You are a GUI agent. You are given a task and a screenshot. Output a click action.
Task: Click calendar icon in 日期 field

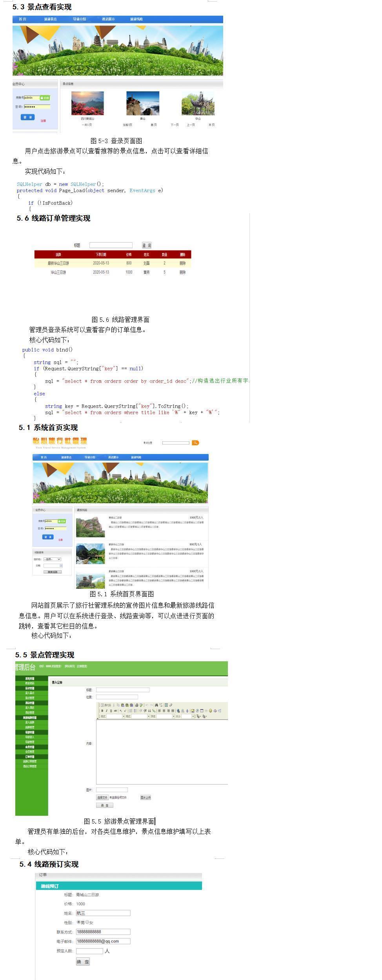(x=61, y=566)
